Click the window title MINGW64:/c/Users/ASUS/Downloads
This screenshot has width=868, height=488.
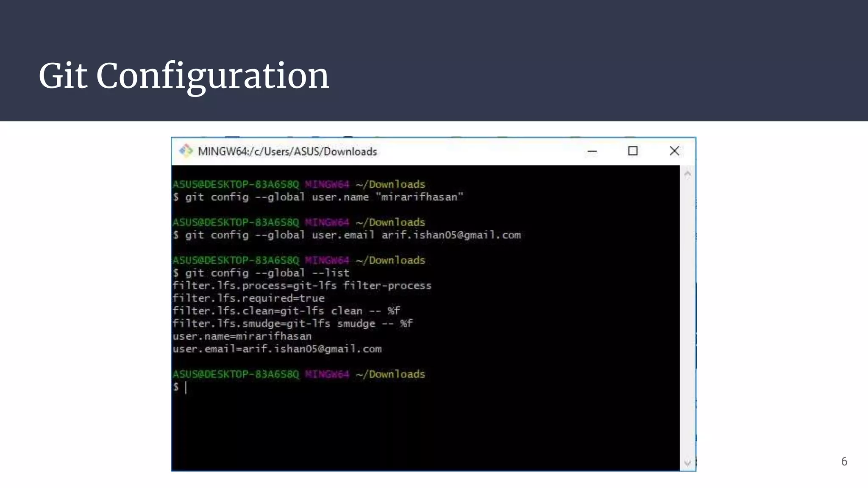[287, 152]
